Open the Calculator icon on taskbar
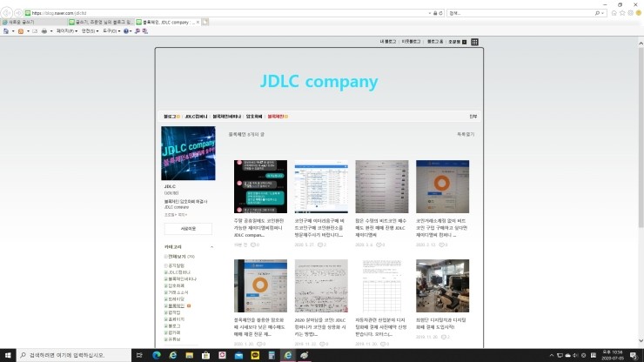The image size is (644, 362). (x=272, y=355)
